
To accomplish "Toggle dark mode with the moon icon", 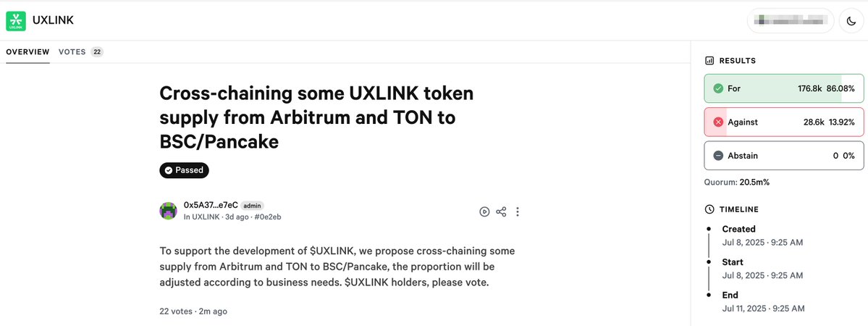I will [x=851, y=21].
